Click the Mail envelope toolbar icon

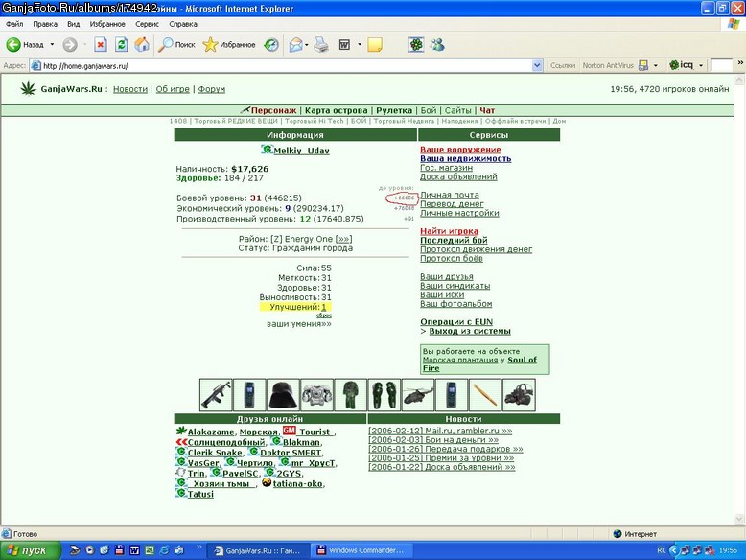295,45
